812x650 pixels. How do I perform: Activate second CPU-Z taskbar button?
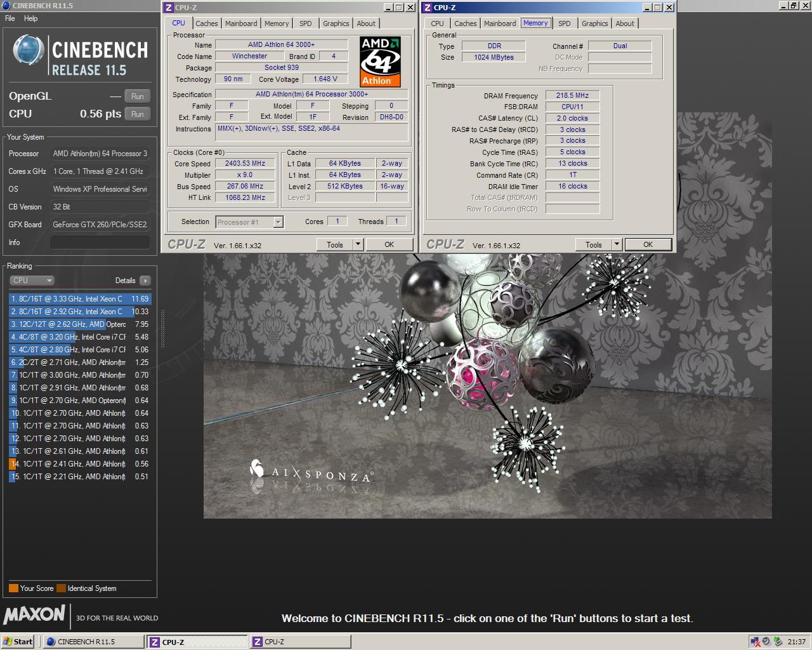tap(300, 642)
